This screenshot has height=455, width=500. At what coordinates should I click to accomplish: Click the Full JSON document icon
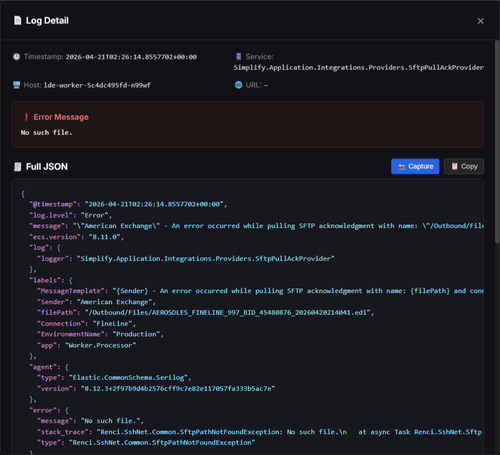click(17, 167)
